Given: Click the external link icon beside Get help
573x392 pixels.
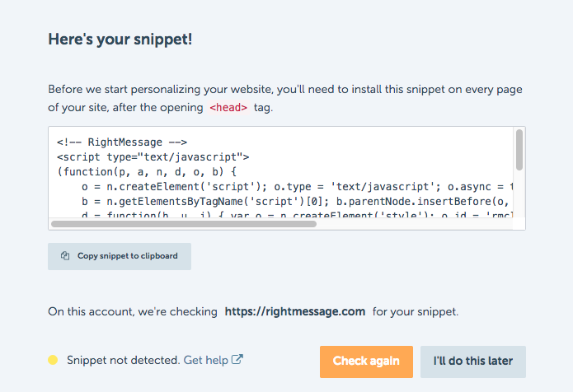Looking at the screenshot, I should point(237,360).
